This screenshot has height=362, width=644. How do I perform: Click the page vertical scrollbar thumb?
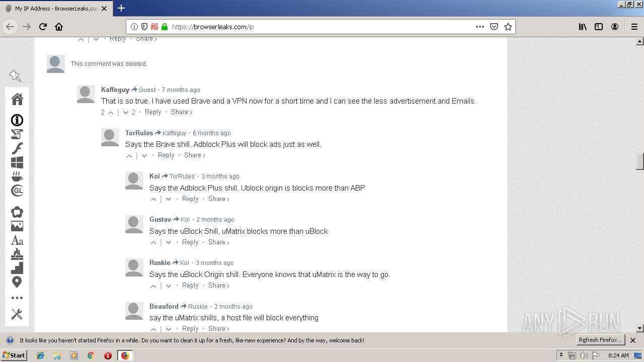(640, 162)
